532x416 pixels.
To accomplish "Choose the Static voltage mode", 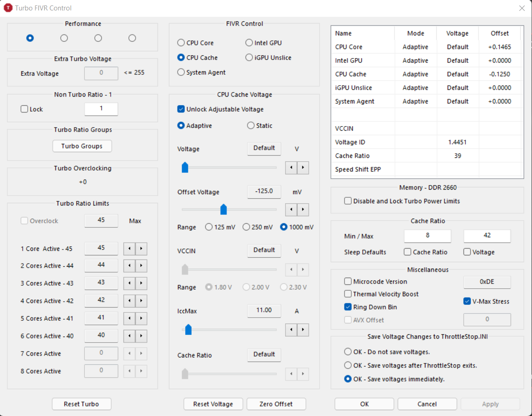I will pyautogui.click(x=251, y=126).
